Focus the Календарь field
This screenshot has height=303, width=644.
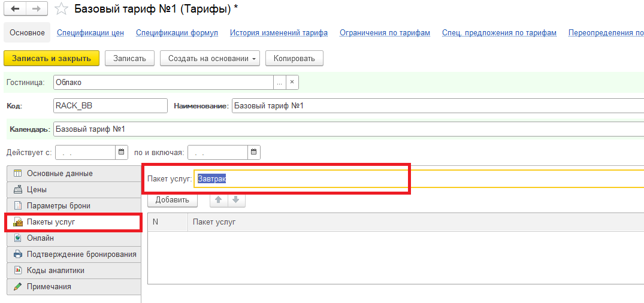tap(349, 129)
